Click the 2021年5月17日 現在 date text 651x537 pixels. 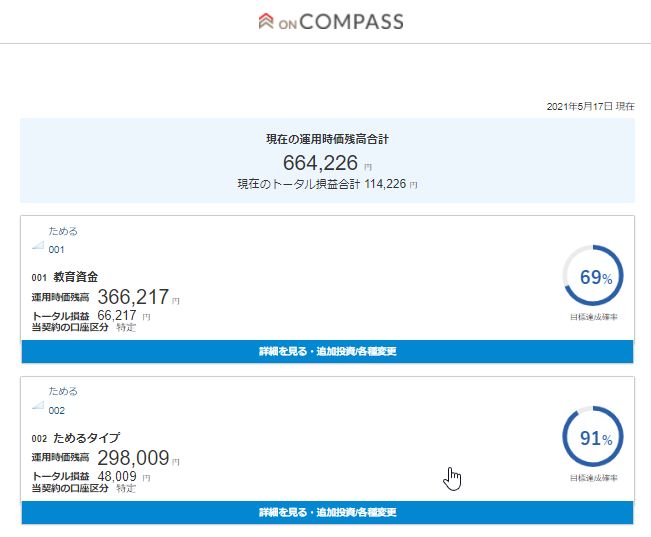[x=590, y=106]
